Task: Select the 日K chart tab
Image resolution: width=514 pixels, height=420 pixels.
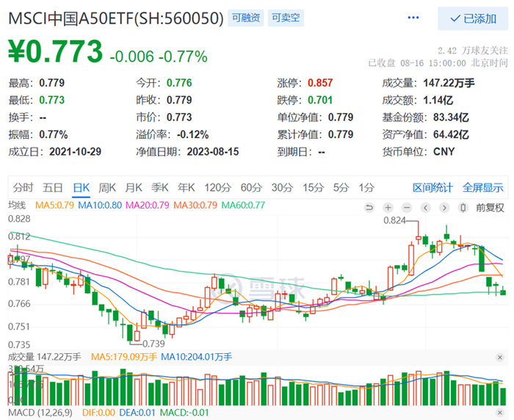Action: click(81, 187)
